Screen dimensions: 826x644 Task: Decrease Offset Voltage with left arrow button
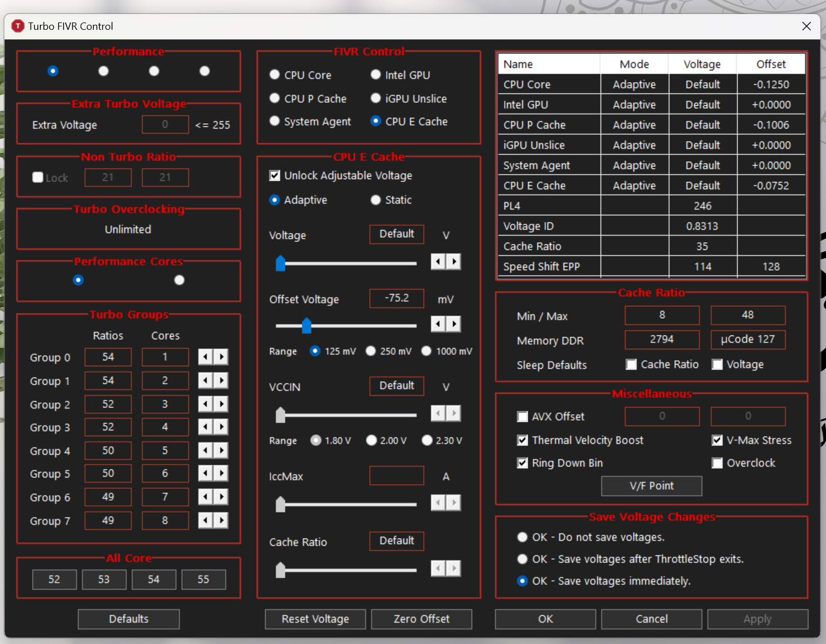coord(438,324)
